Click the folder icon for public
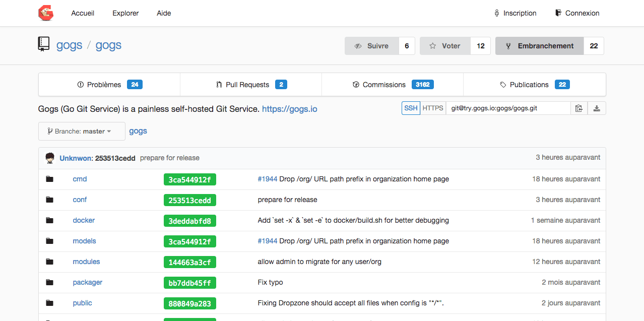Screen dimensions: 644x321 [49, 303]
